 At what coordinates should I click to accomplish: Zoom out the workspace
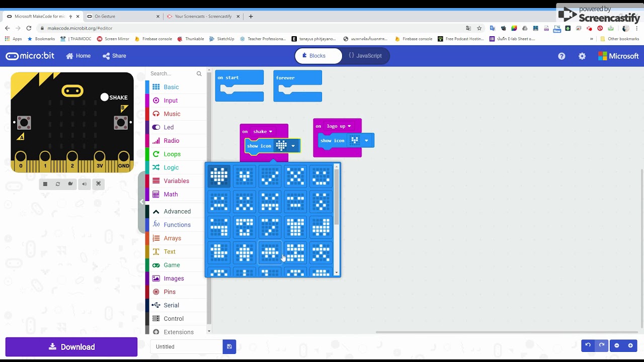[616, 345]
